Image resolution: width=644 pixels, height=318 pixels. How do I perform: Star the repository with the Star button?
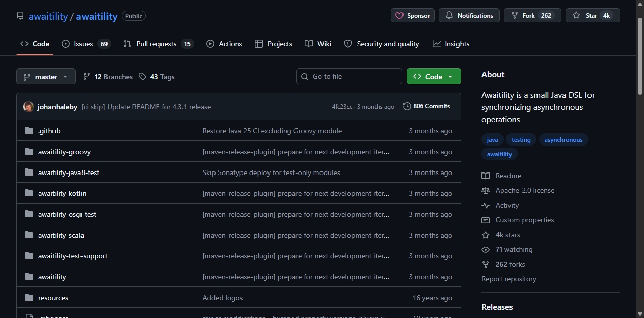[593, 15]
